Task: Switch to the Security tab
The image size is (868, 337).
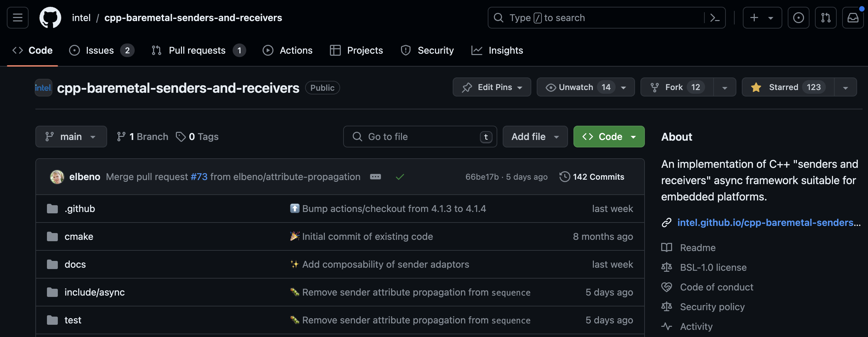Action: tap(428, 50)
